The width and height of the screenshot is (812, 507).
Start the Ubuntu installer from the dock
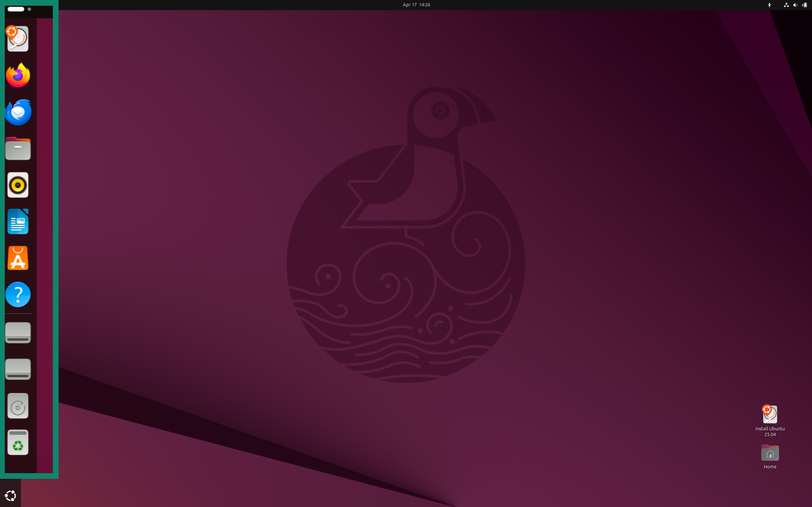pos(17,39)
